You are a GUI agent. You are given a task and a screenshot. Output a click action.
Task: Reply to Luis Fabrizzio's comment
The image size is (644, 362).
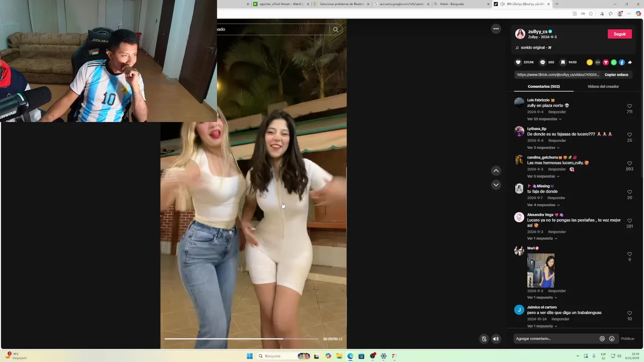coord(557,112)
